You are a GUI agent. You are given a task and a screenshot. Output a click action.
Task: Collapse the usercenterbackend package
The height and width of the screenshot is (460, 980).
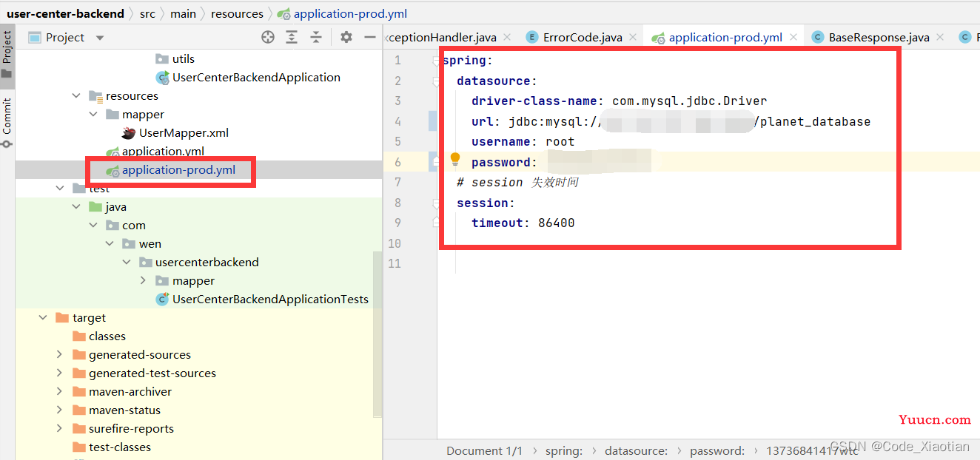coord(126,263)
